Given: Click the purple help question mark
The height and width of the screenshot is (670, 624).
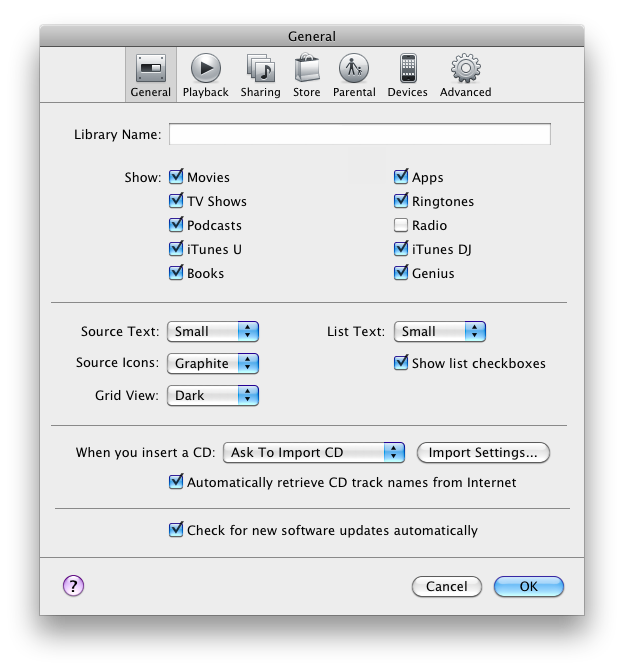Looking at the screenshot, I should [x=74, y=585].
